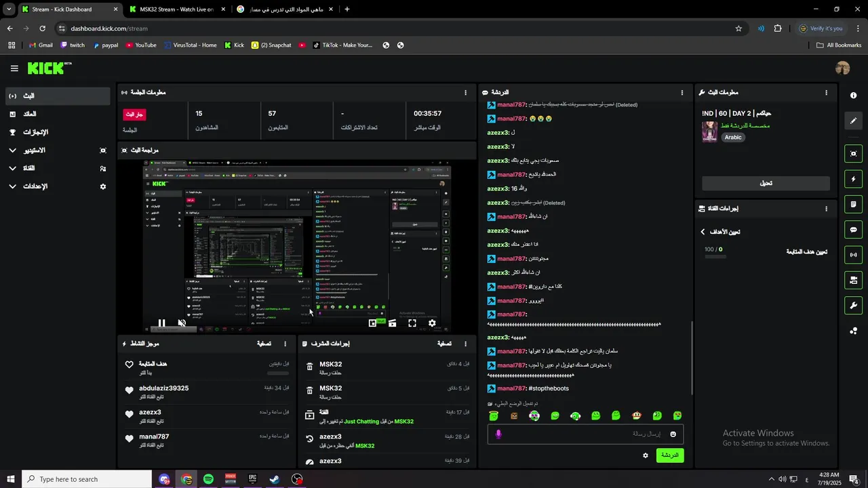This screenshot has width=868, height=488.
Task: Click trash icon for MSK32 action 4 minutes ago
Action: (309, 367)
